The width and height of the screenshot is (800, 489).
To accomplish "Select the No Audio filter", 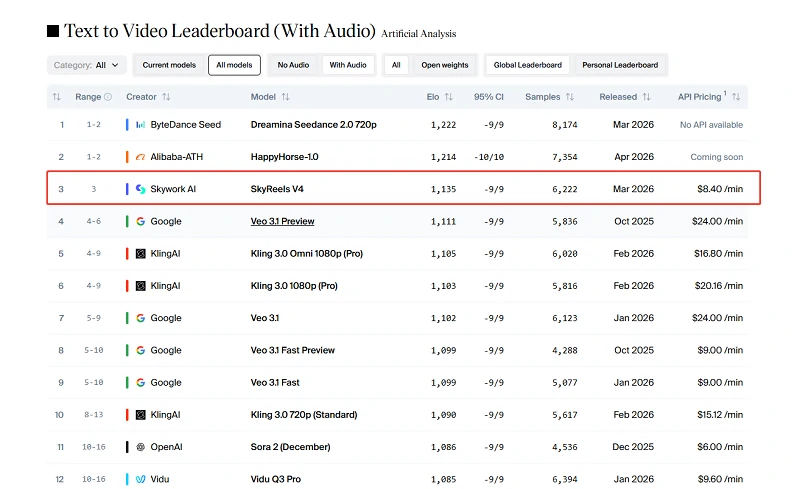I will click(293, 65).
